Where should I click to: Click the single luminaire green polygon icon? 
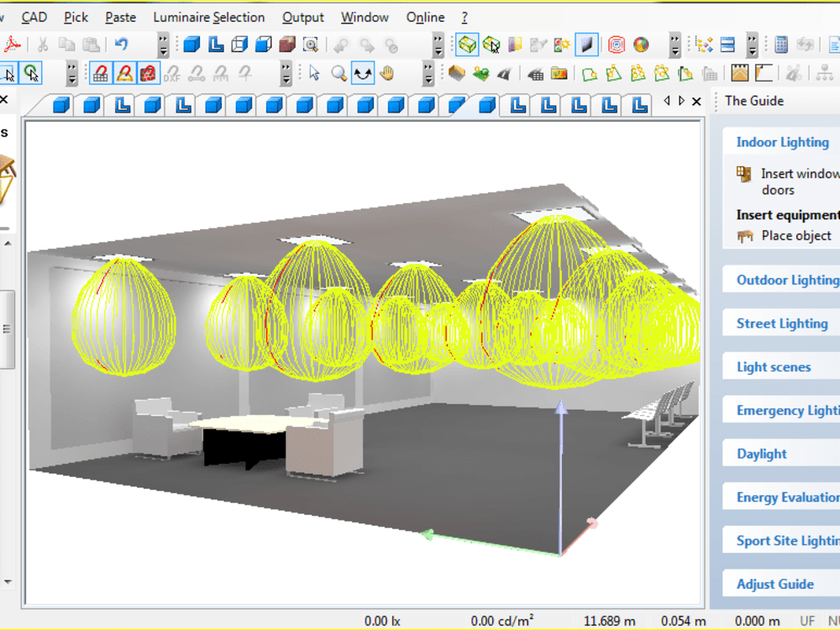pos(590,73)
